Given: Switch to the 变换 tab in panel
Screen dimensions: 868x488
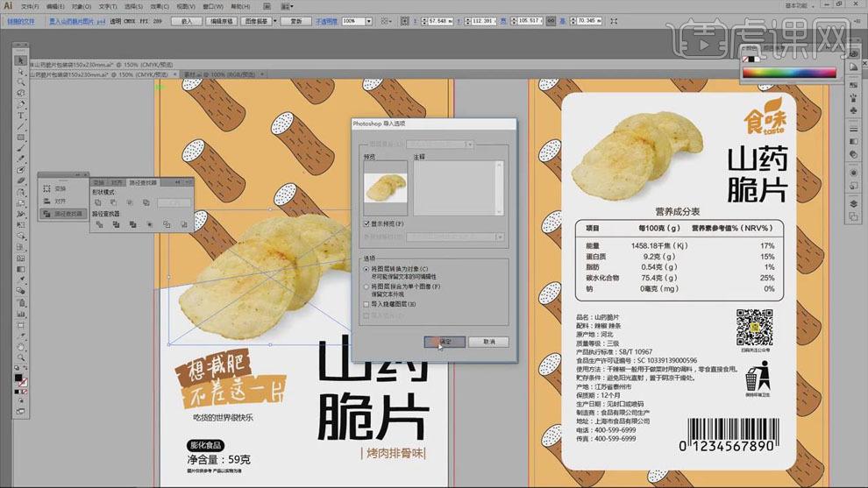Looking at the screenshot, I should (99, 182).
